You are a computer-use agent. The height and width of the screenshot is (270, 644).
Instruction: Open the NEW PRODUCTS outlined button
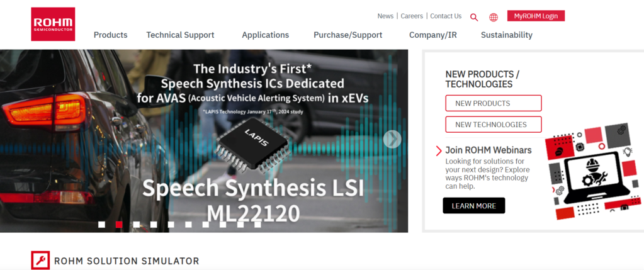tap(494, 103)
